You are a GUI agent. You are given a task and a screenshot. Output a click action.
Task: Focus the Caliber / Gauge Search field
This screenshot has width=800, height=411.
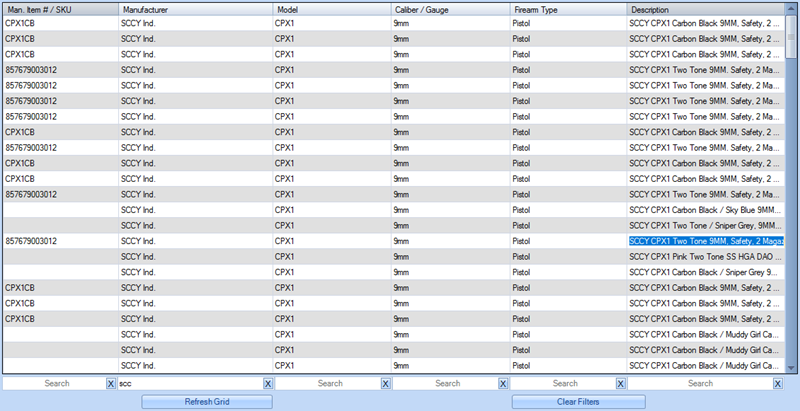click(445, 383)
